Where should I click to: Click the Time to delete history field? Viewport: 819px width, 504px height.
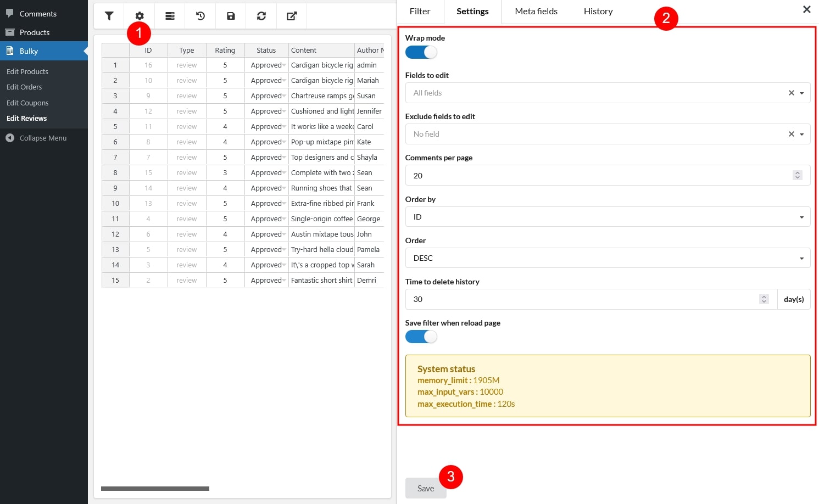point(582,299)
